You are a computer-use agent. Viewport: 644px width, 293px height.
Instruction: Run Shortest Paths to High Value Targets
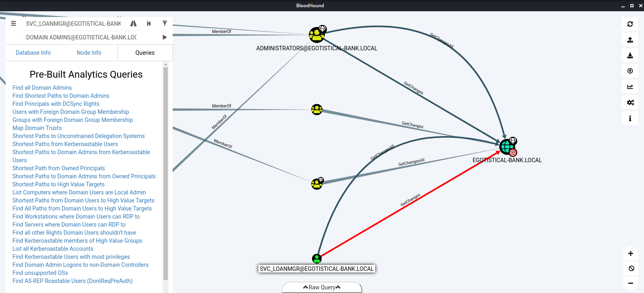(58, 184)
